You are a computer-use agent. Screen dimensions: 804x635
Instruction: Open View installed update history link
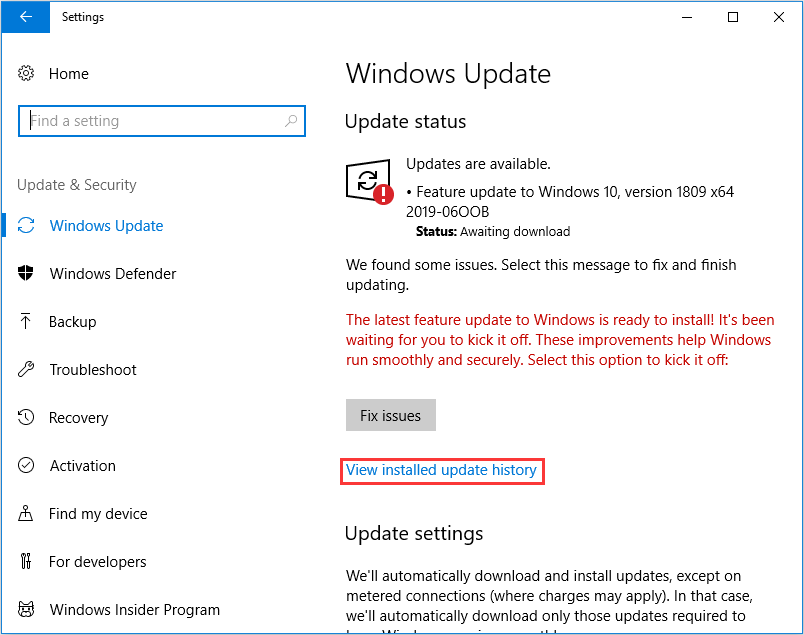coord(441,470)
